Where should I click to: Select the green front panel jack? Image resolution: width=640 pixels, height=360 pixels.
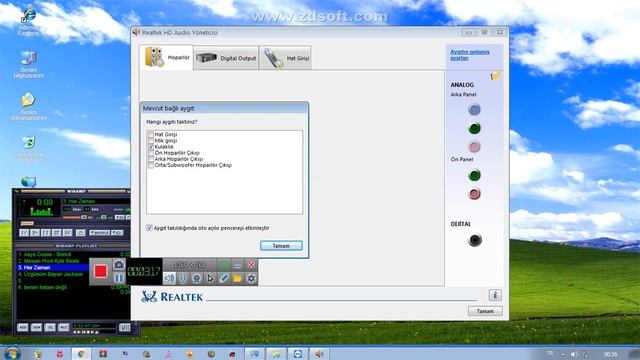point(474,175)
